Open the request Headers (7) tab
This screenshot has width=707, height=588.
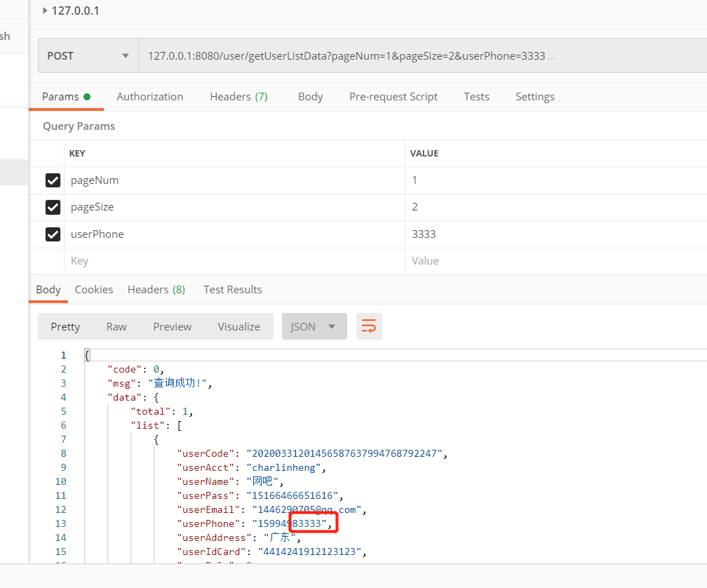tap(238, 97)
